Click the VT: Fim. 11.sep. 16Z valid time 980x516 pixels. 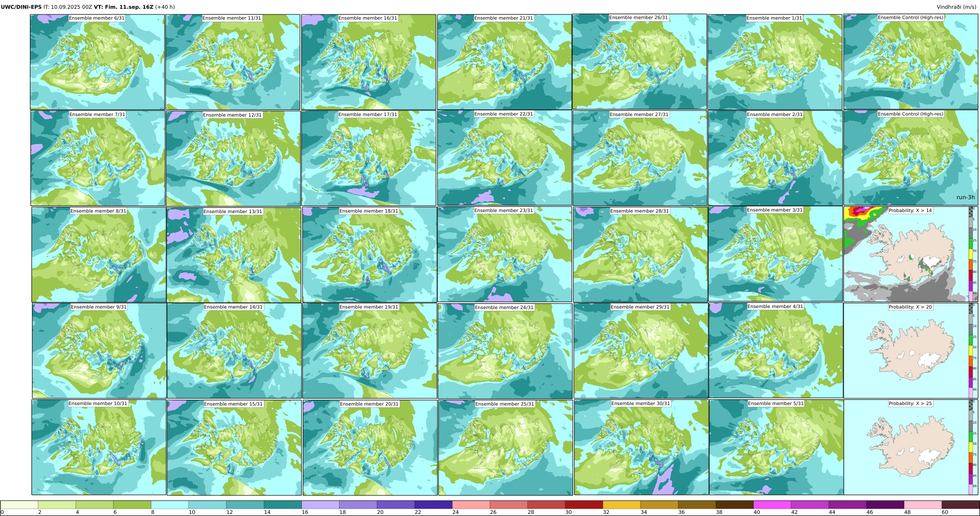point(124,7)
